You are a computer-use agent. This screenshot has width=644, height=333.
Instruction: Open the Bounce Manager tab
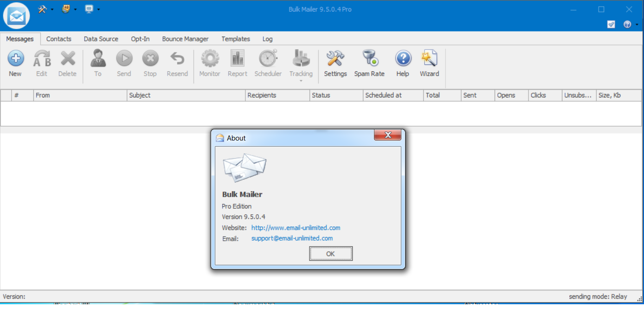185,39
